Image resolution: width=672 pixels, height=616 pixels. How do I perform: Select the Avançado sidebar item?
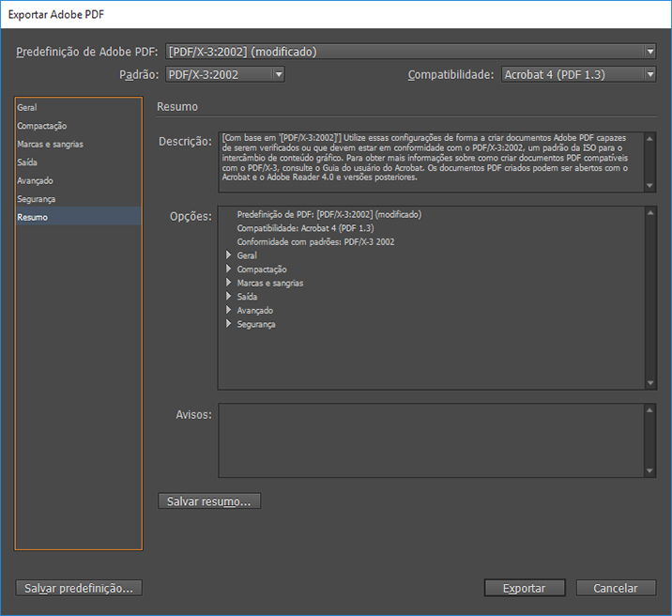pyautogui.click(x=35, y=180)
